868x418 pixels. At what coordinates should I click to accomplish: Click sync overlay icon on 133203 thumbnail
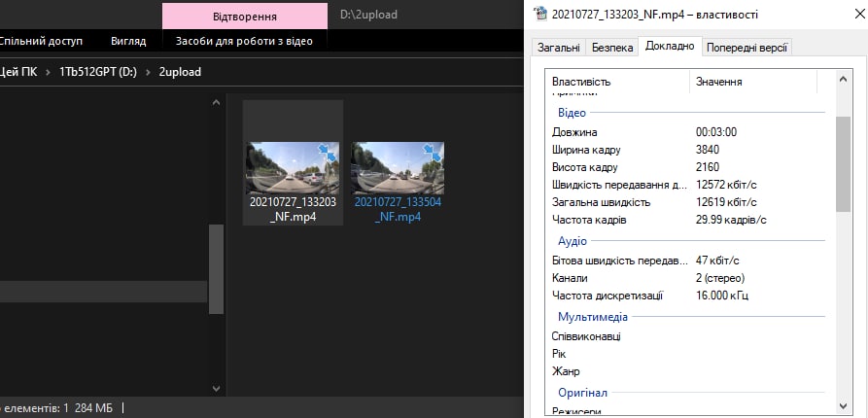328,153
